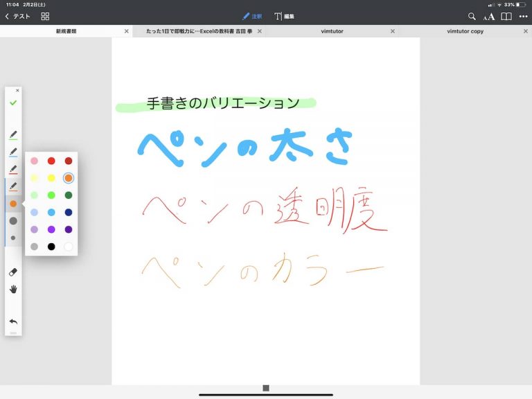Go back to テスト folder
This screenshot has width=532, height=399.
pyautogui.click(x=17, y=17)
